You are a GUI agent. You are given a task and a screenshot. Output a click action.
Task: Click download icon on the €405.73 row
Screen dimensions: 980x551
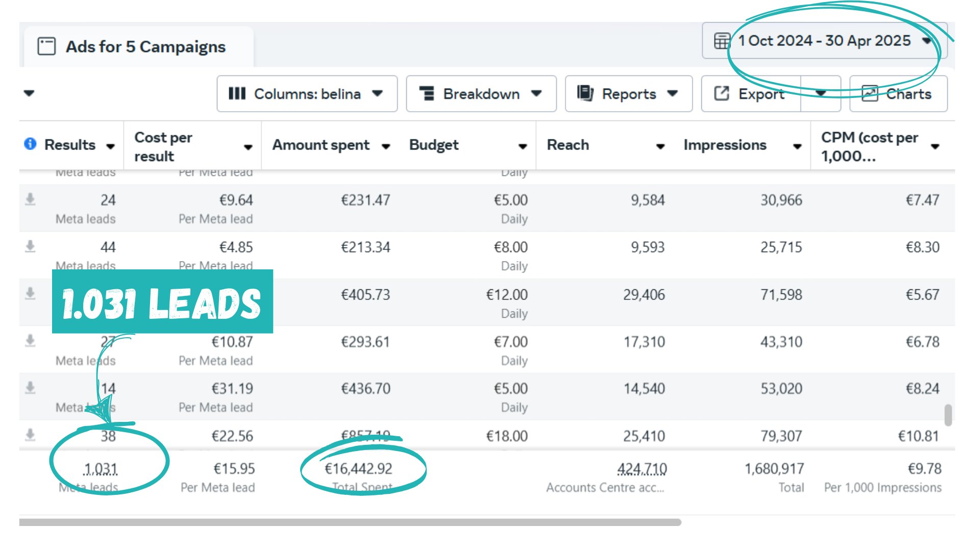(x=30, y=293)
